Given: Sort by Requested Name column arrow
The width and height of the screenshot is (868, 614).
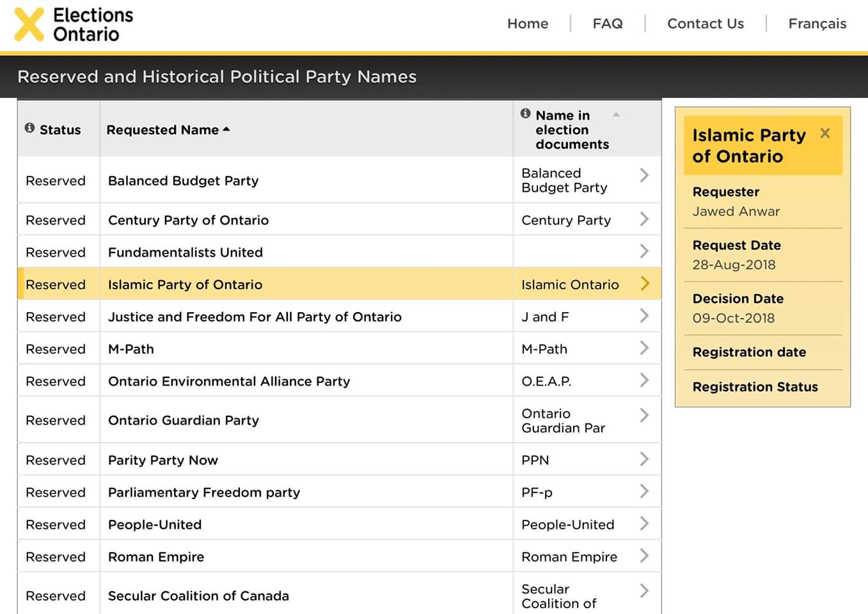Looking at the screenshot, I should coord(226,129).
